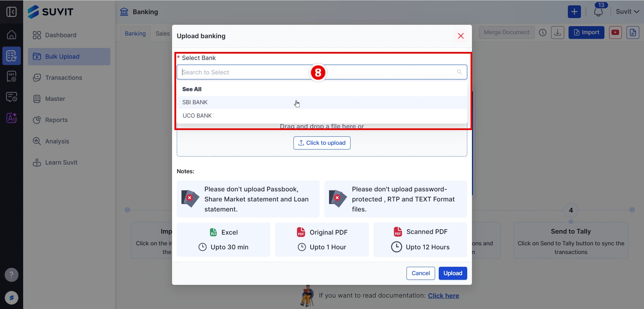
Task: Open Reports in the sidebar menu
Action: (x=56, y=120)
